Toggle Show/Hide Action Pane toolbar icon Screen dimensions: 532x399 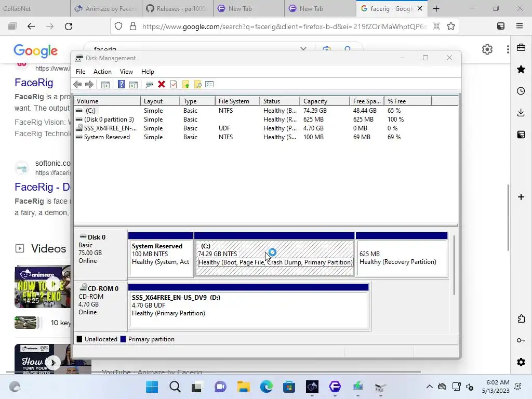pos(134,85)
